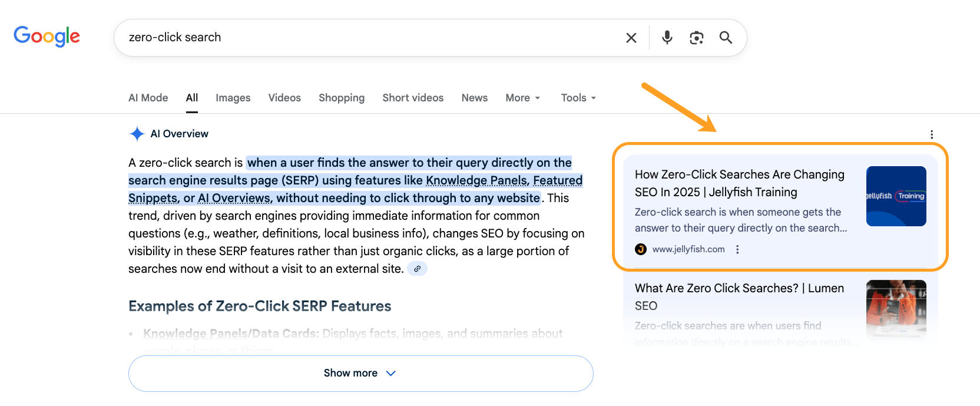Open Google Lens image search
This screenshot has height=406, width=980.
click(x=696, y=38)
